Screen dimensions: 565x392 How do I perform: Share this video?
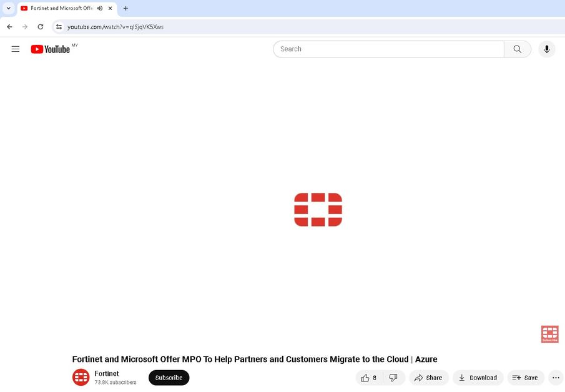coord(428,378)
